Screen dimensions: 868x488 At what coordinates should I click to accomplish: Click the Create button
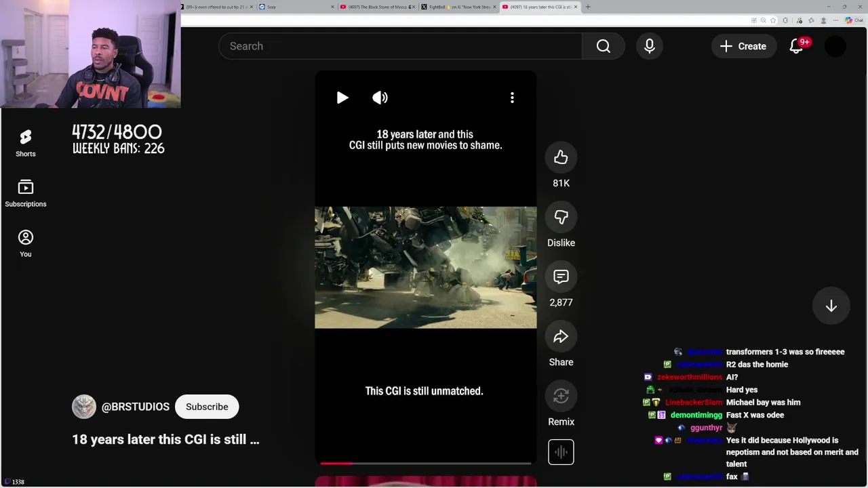pyautogui.click(x=744, y=46)
